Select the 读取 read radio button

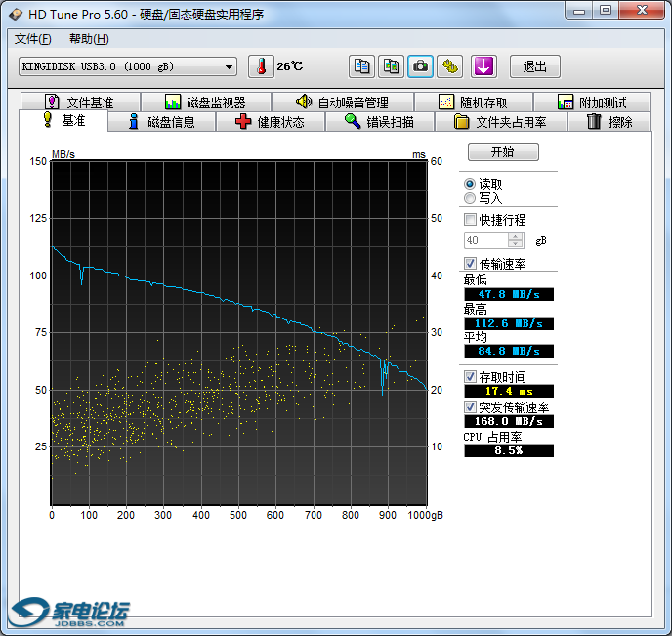click(470, 184)
